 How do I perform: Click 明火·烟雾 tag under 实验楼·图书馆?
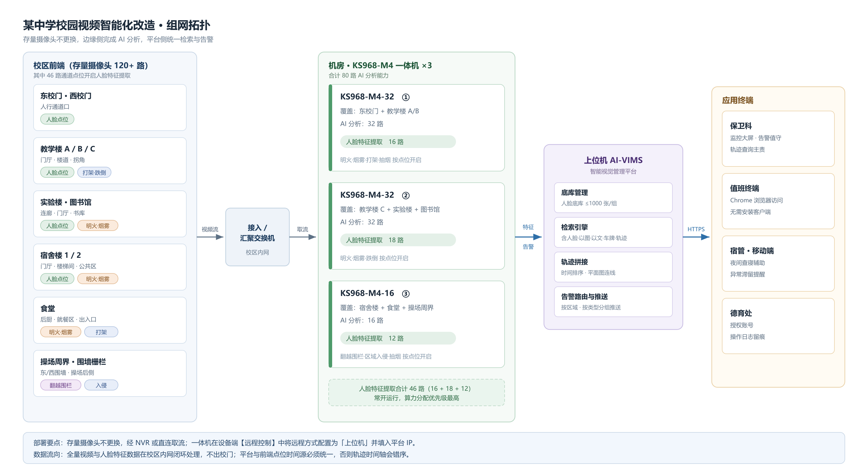coord(98,225)
